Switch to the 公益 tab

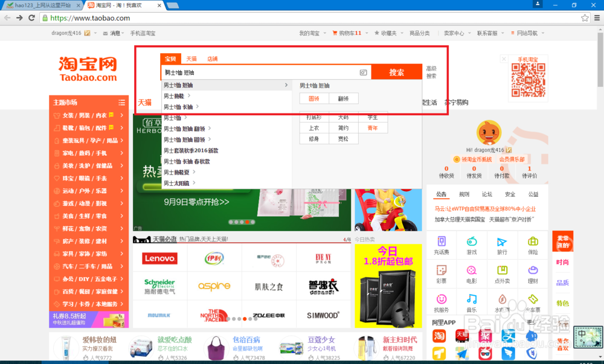click(x=533, y=194)
